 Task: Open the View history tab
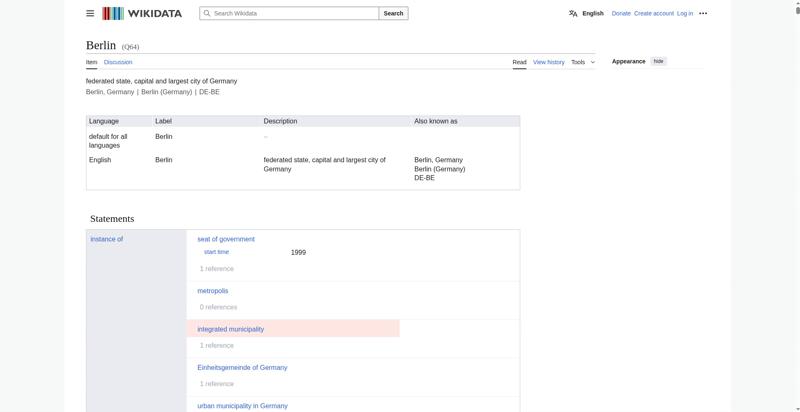click(548, 62)
